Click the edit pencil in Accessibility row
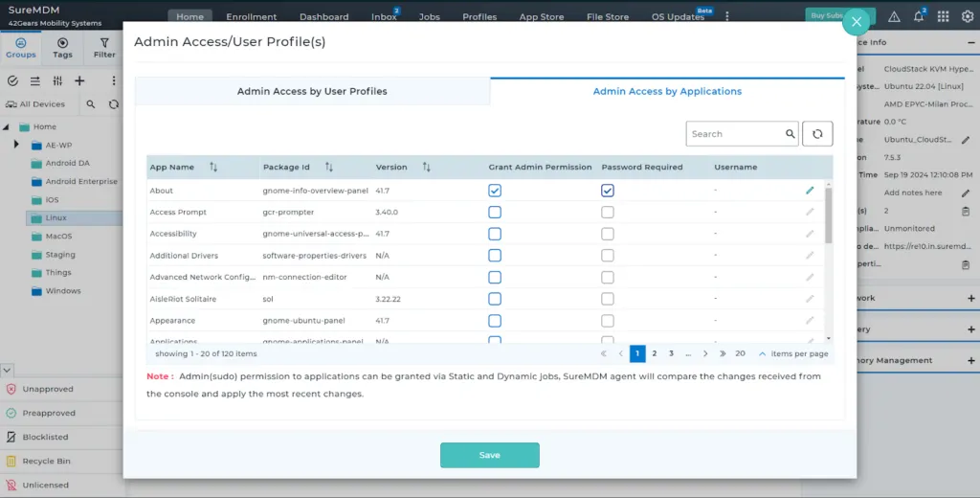The image size is (980, 498). [810, 234]
